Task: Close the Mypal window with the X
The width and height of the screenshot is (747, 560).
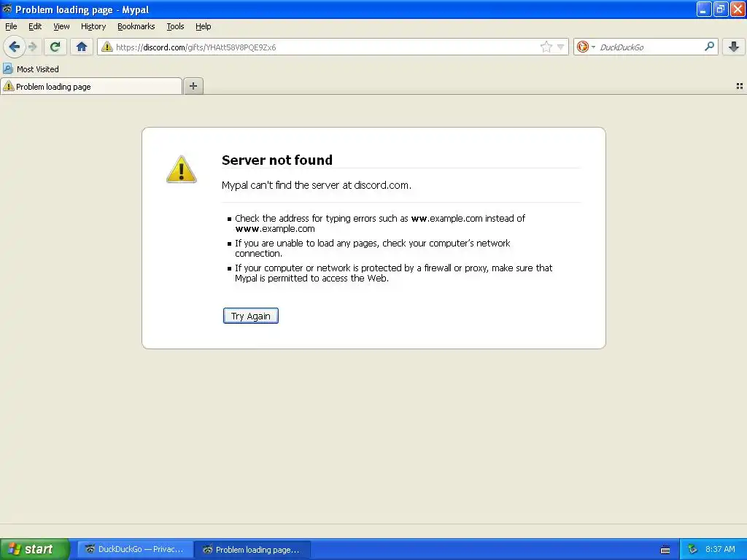Action: pos(737,9)
